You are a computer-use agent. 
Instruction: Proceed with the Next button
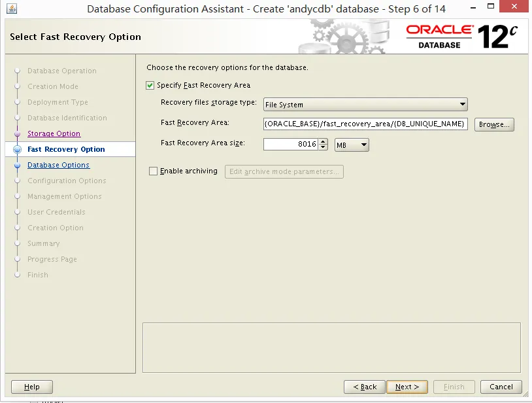click(407, 387)
